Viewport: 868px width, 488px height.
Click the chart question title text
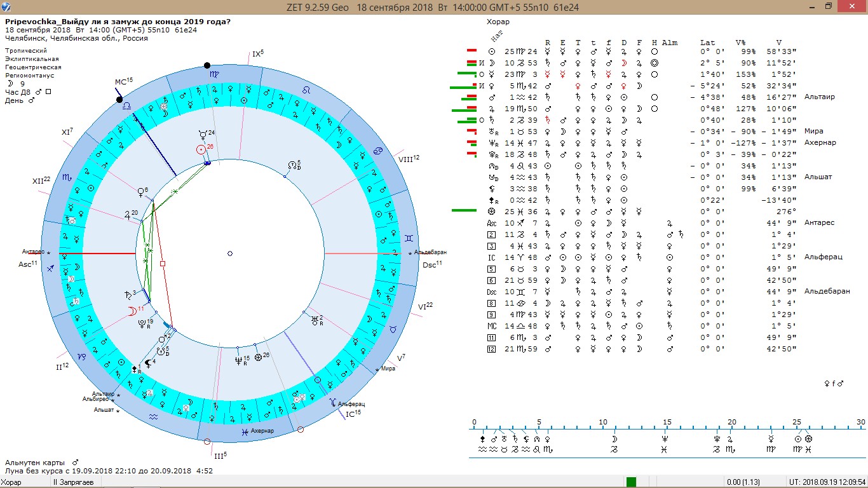point(118,22)
